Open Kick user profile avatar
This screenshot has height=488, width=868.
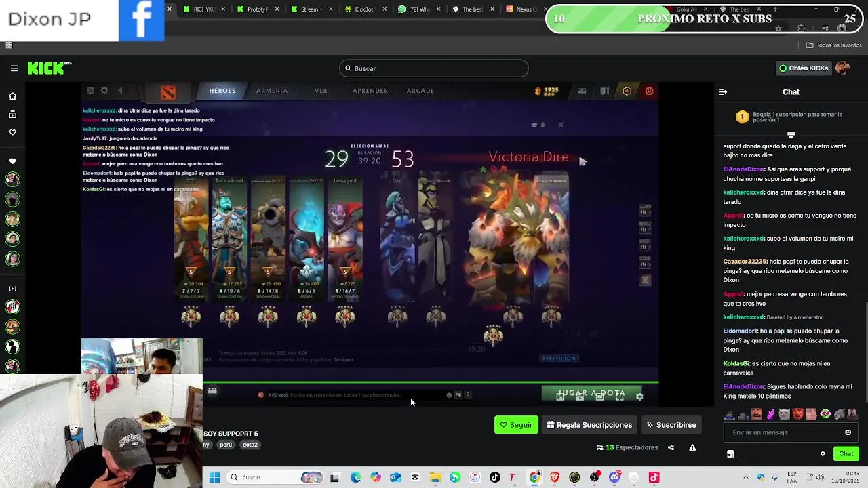click(842, 68)
